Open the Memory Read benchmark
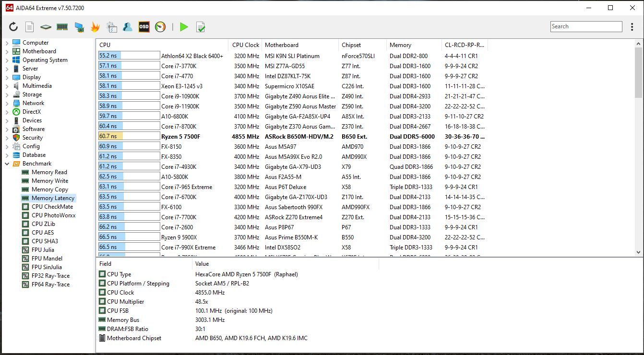Image resolution: width=644 pixels, height=355 pixels. click(x=49, y=172)
